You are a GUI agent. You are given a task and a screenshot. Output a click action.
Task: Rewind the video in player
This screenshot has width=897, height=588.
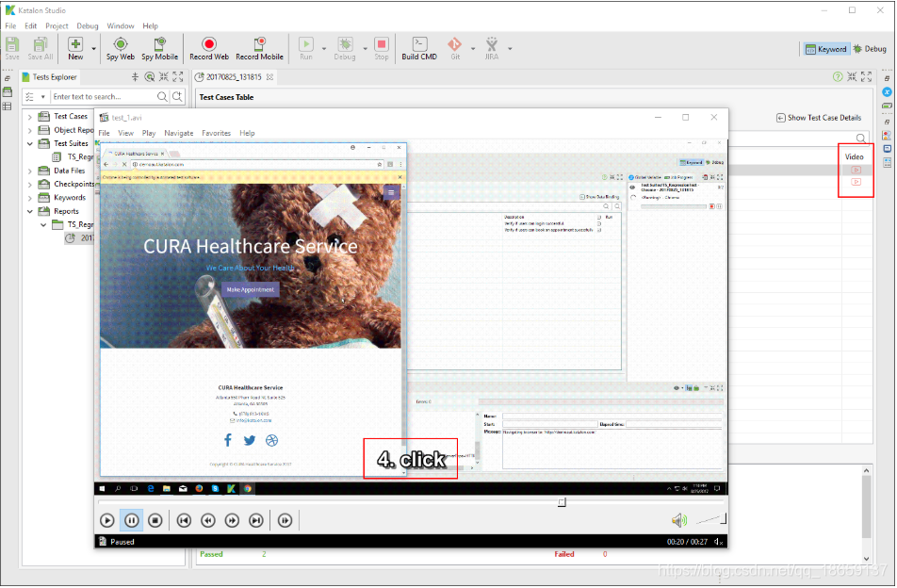207,520
